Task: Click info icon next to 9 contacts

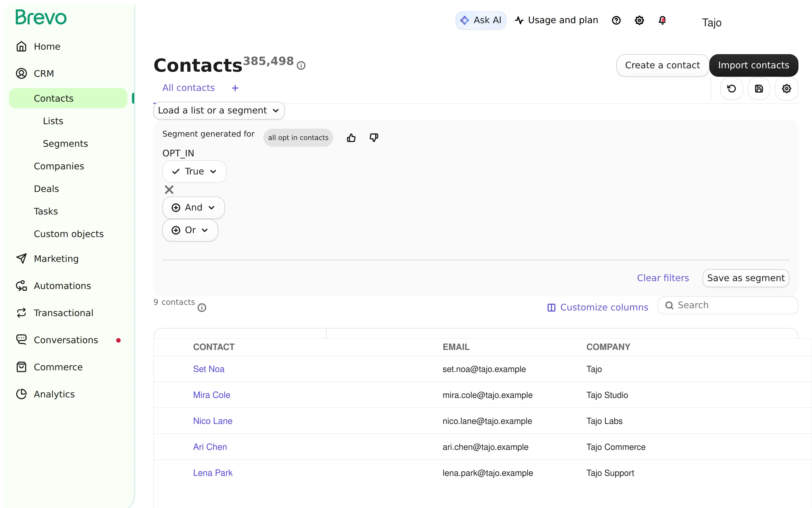Action: (202, 307)
